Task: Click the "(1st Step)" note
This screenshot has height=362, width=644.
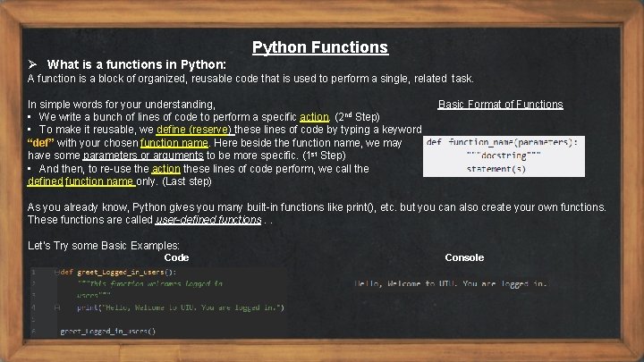Action: (324, 156)
